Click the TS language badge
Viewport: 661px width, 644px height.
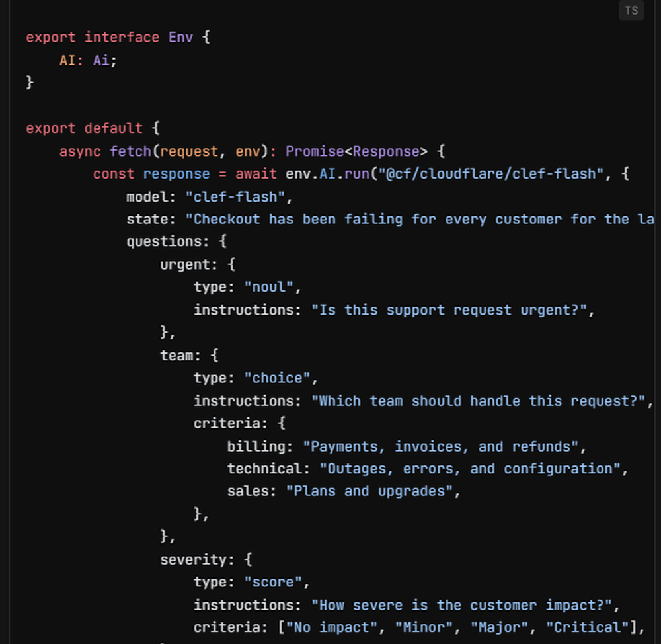click(631, 10)
